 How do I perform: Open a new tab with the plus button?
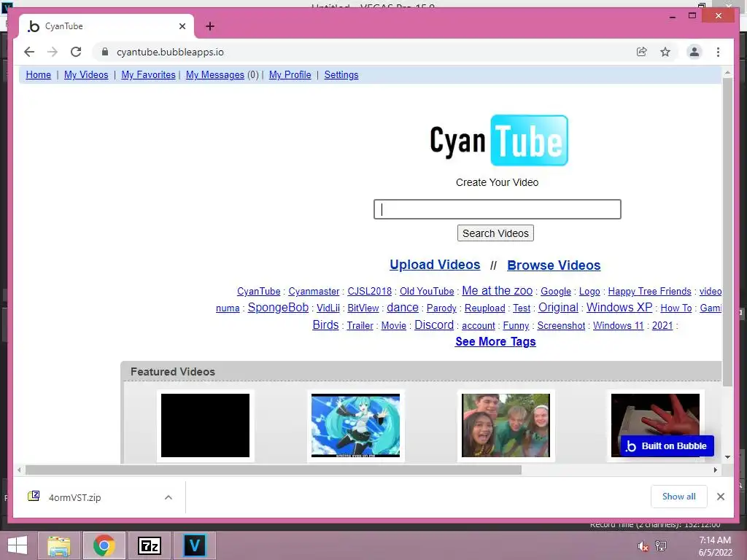click(x=210, y=26)
